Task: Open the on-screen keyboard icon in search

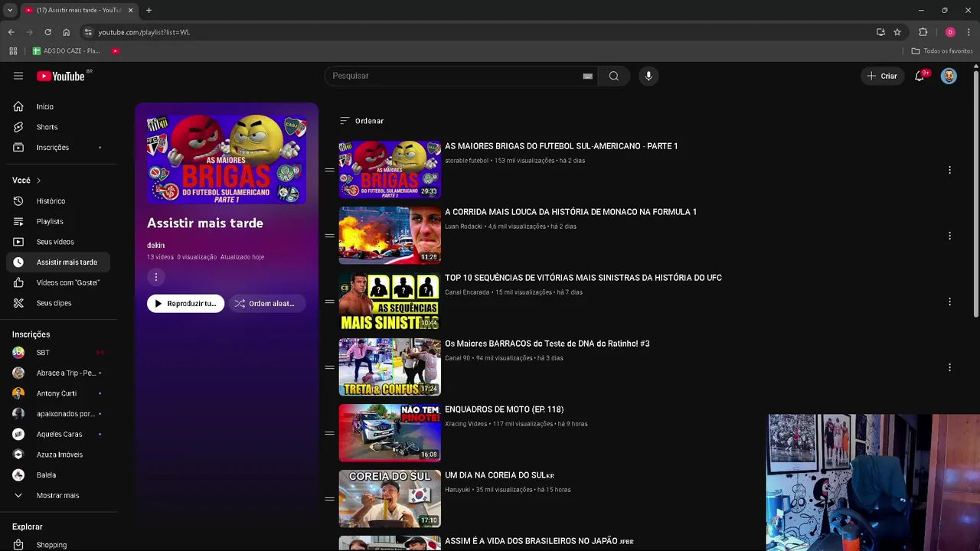Action: [x=587, y=76]
